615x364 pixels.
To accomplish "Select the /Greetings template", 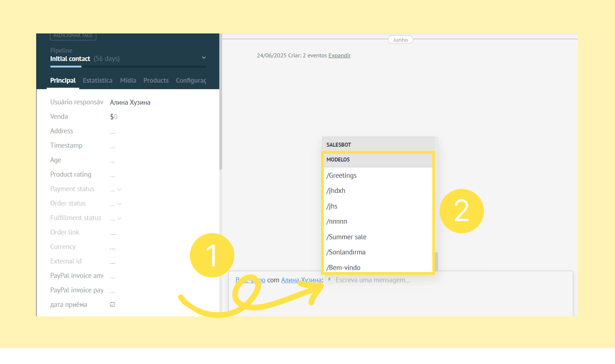I will click(341, 176).
